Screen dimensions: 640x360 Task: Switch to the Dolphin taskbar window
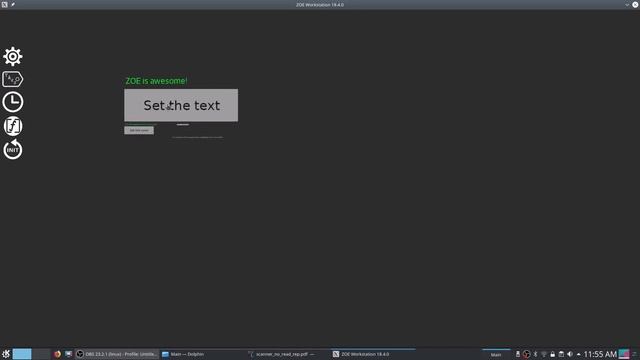pos(202,354)
